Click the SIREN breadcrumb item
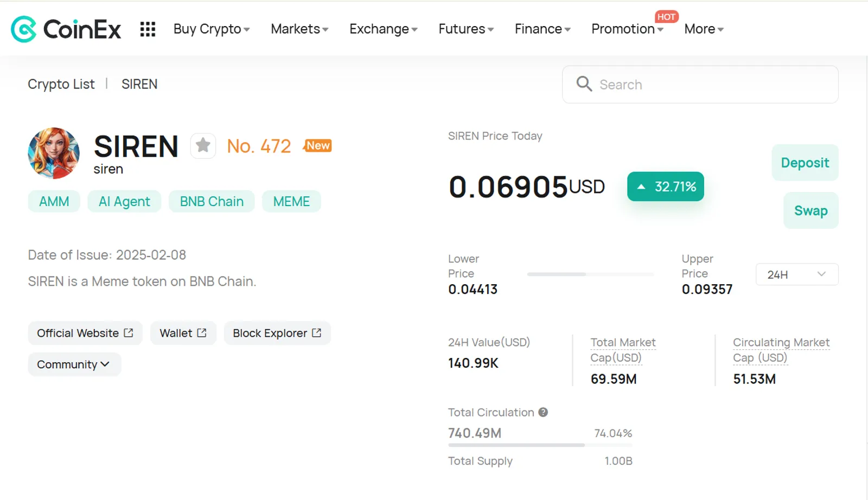The image size is (868, 500). 139,84
